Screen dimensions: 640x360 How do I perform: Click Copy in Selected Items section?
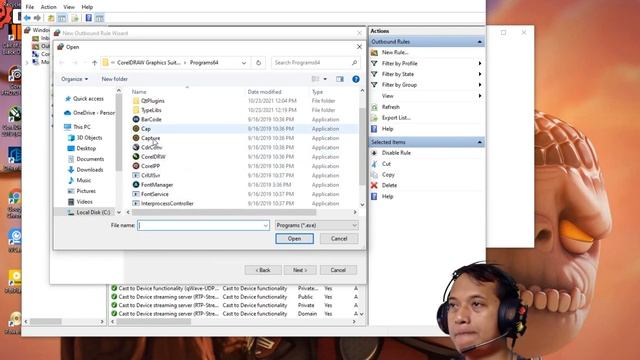pos(388,175)
